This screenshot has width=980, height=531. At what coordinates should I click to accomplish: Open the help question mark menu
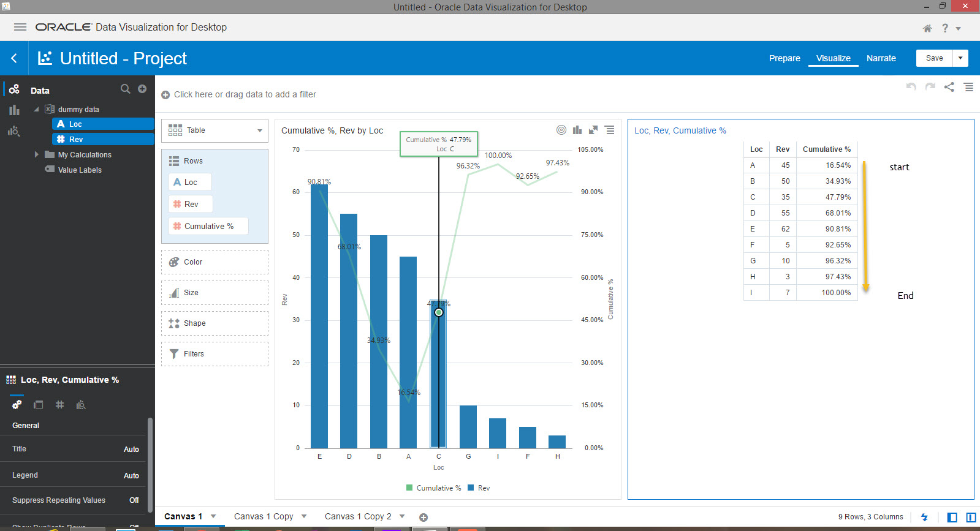click(x=945, y=28)
